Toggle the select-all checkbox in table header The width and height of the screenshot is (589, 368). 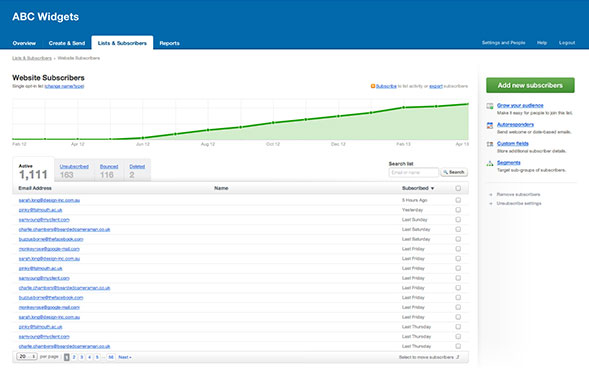click(458, 188)
